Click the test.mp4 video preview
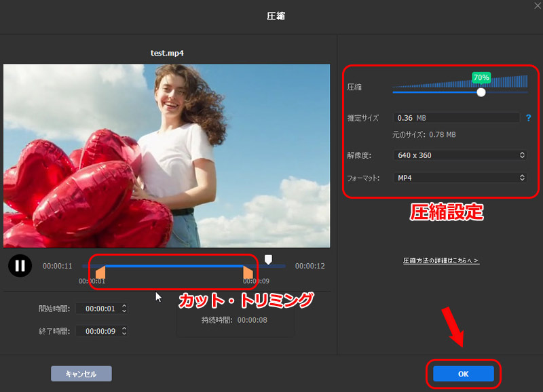 pos(166,156)
